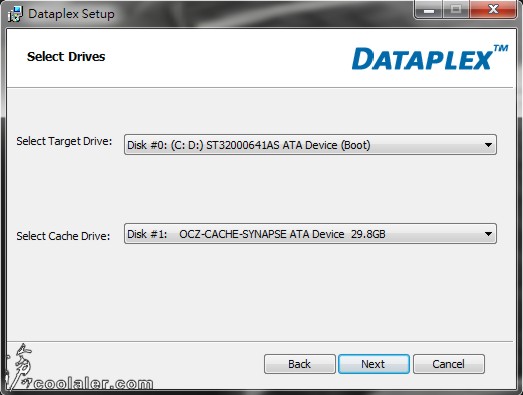This screenshot has height=395, width=523.
Task: Click the 'Select Drives' heading
Action: [66, 56]
